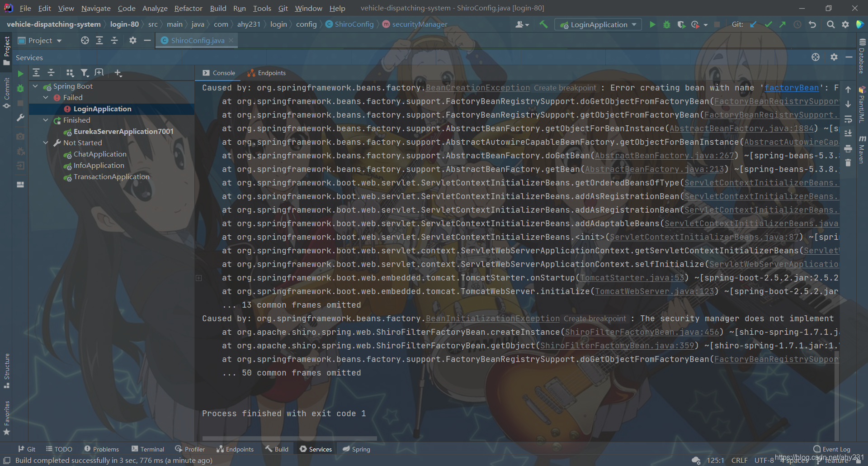Open LoginApplication run configuration dropdown
Viewport: 868px width, 466px height.
point(598,24)
